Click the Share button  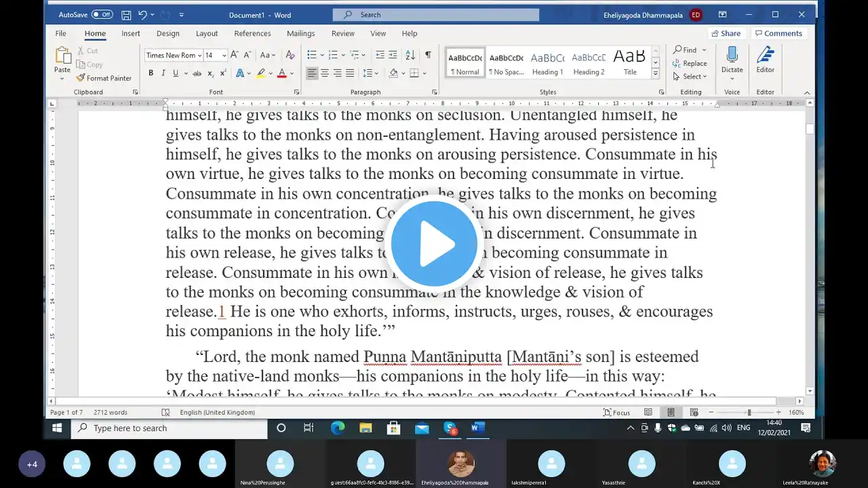coord(725,33)
